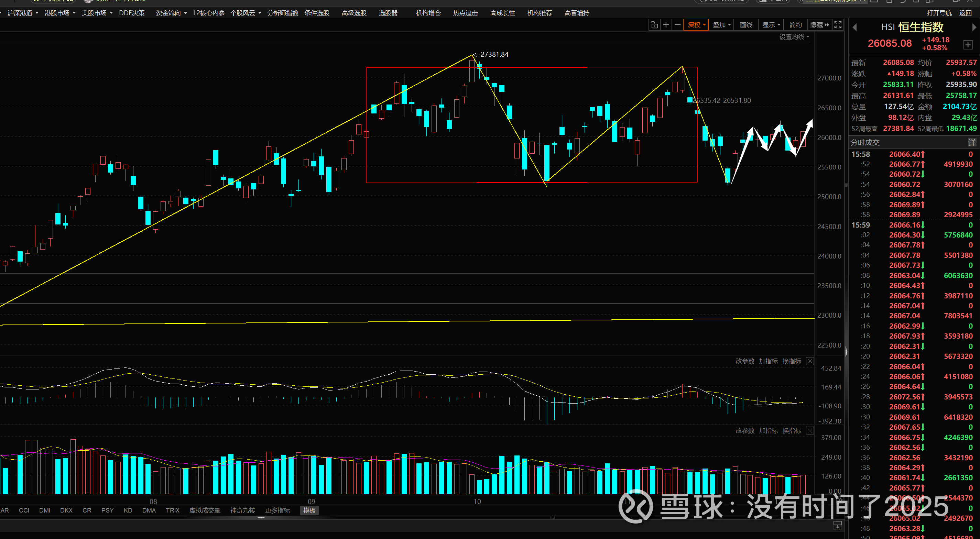Open the 复权 dropdown

(x=696, y=25)
